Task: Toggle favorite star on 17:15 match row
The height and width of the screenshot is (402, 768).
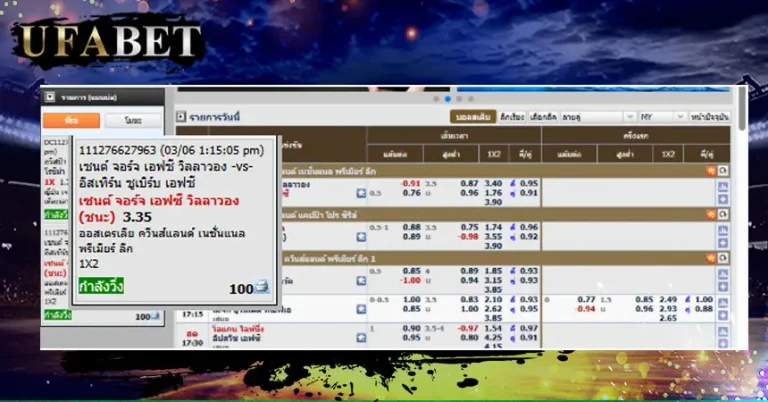Action: 361,309
